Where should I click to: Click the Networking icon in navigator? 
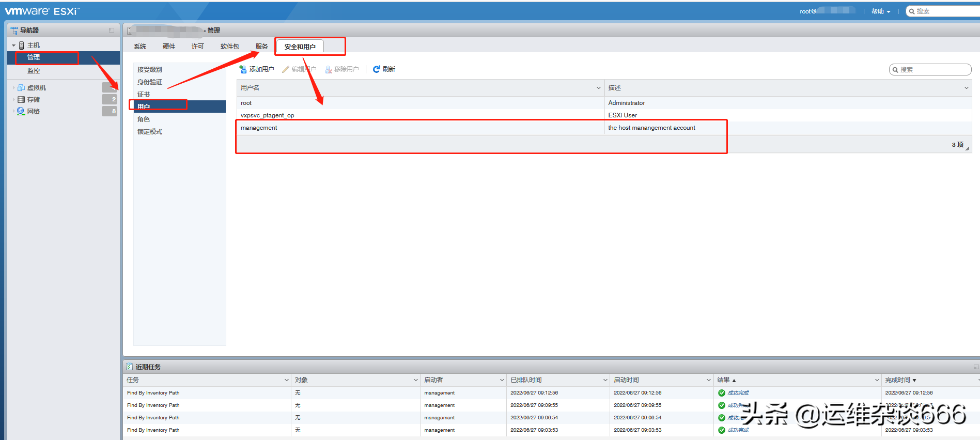point(21,111)
